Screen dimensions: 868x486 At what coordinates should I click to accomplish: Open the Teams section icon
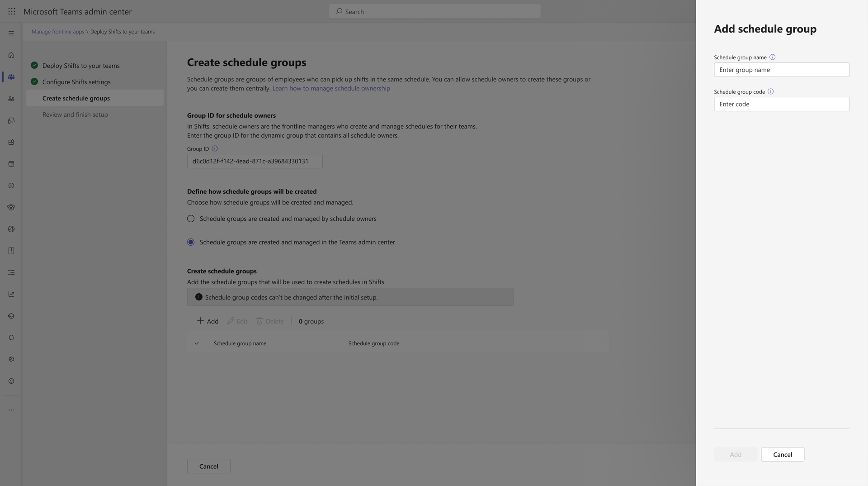tap(11, 77)
